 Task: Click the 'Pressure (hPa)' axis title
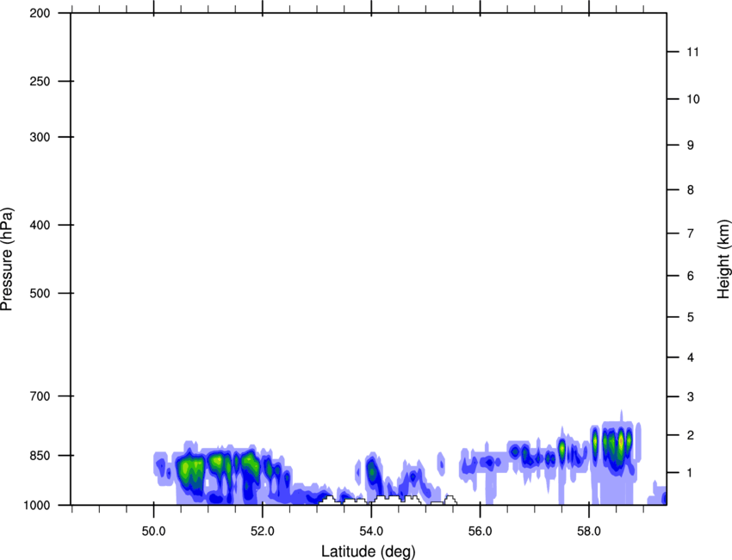(7, 258)
